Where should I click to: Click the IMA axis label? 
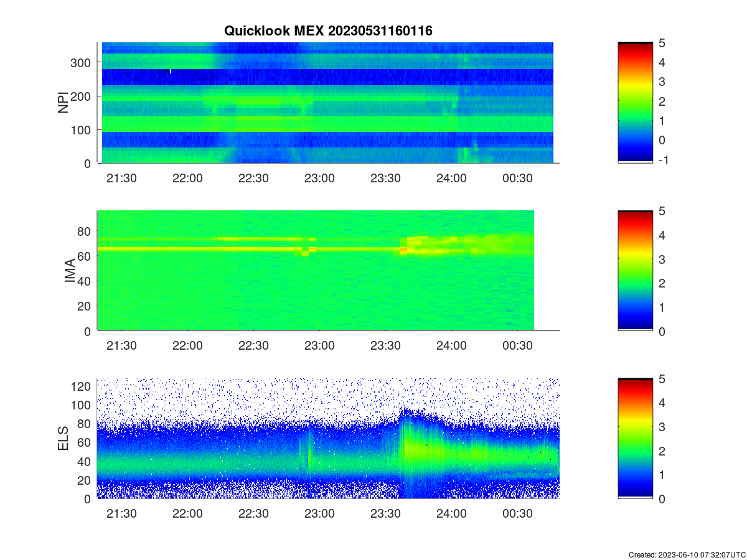tap(70, 271)
